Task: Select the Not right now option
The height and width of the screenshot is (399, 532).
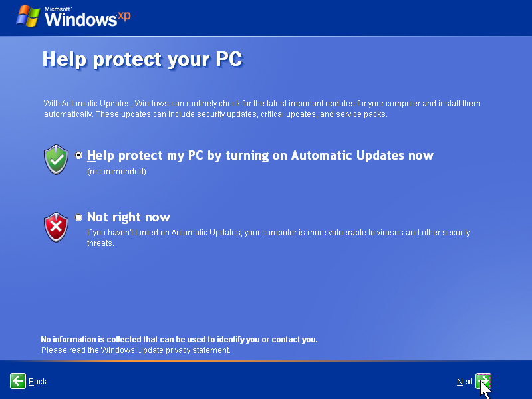Action: click(x=78, y=217)
